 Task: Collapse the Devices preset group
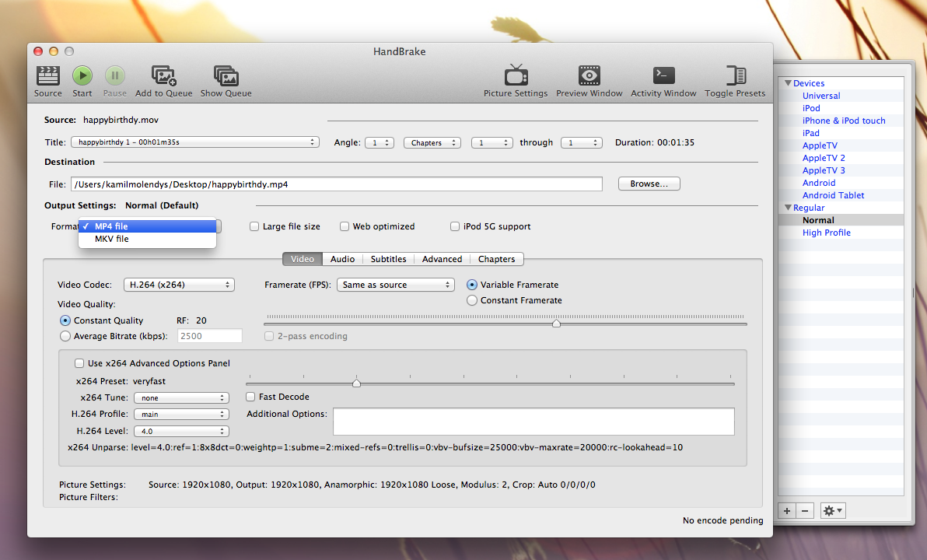click(x=788, y=83)
